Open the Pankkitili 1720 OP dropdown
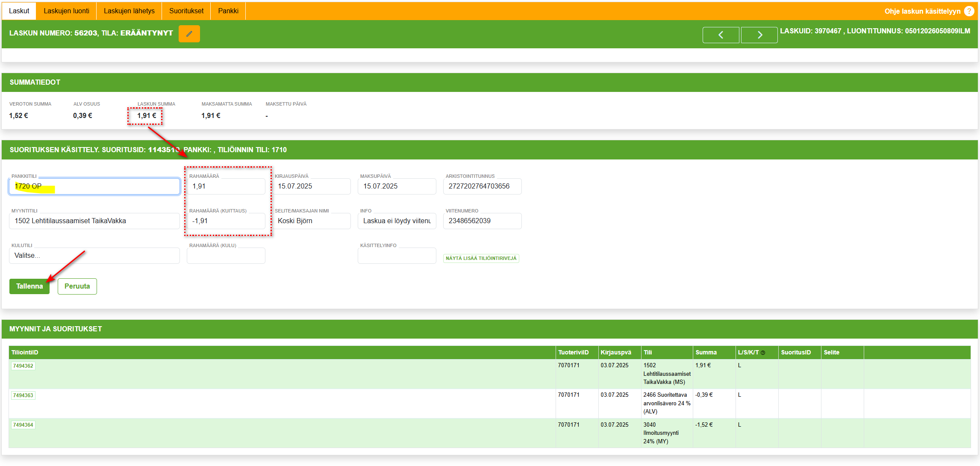The image size is (980, 466). coord(94,186)
